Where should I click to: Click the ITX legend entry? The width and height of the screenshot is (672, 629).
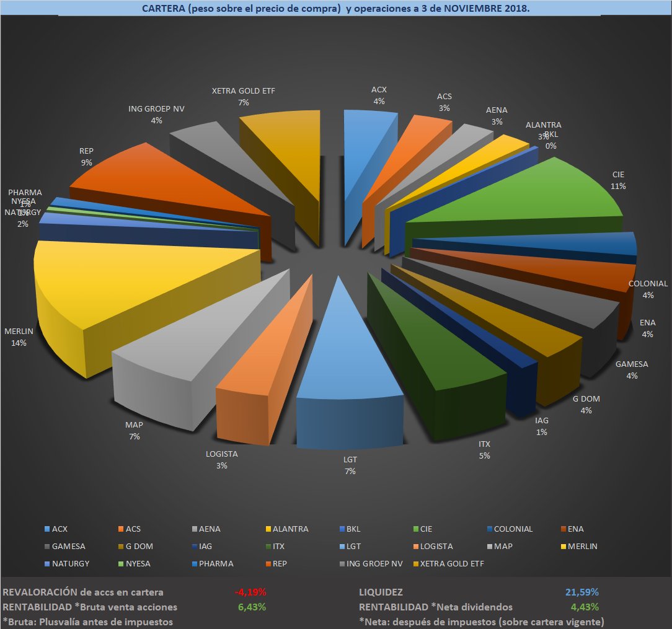coord(275,547)
